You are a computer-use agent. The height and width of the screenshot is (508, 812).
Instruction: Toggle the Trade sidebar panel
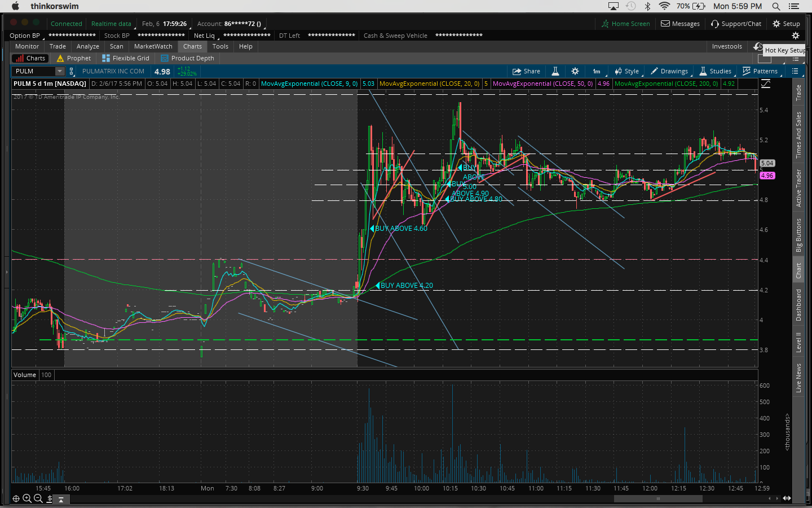[x=798, y=93]
